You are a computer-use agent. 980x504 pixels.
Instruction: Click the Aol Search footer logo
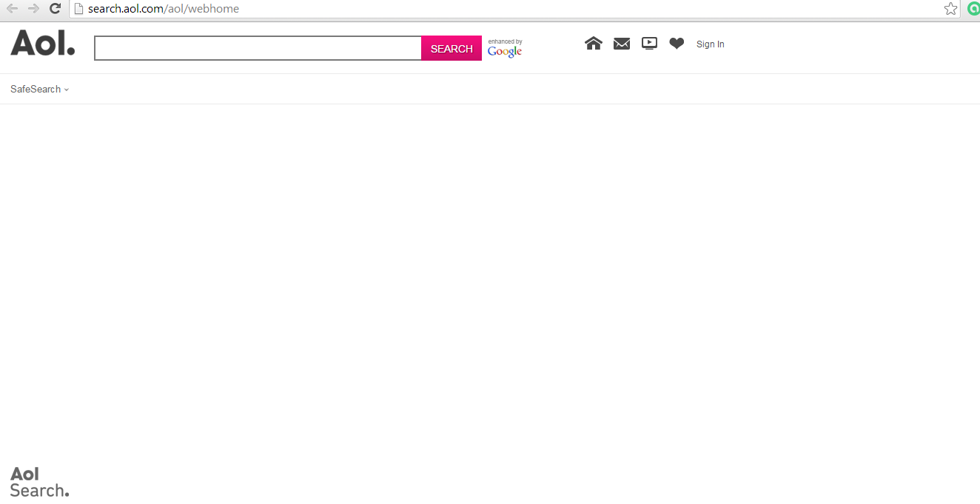coord(39,482)
